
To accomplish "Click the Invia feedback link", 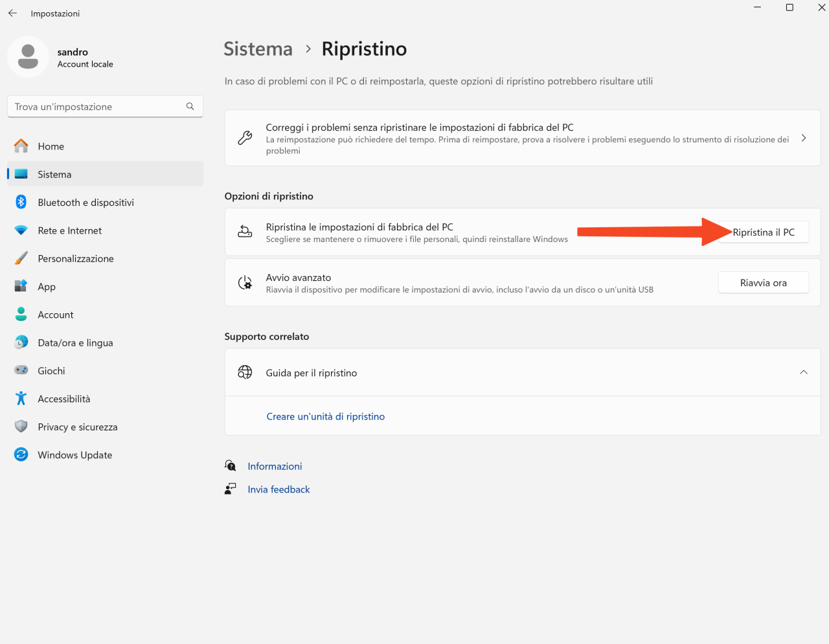I will [x=278, y=489].
